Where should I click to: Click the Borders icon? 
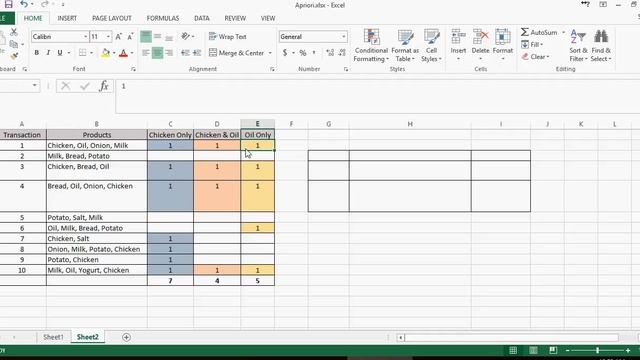83,53
